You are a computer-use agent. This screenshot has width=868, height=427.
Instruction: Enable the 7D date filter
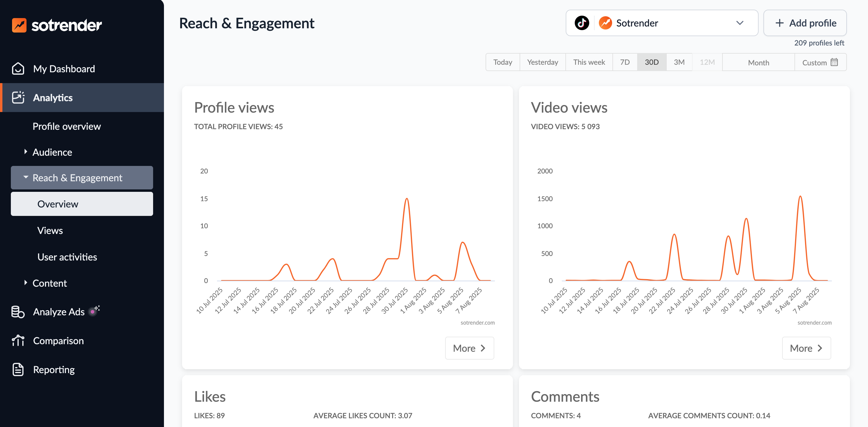tap(625, 62)
